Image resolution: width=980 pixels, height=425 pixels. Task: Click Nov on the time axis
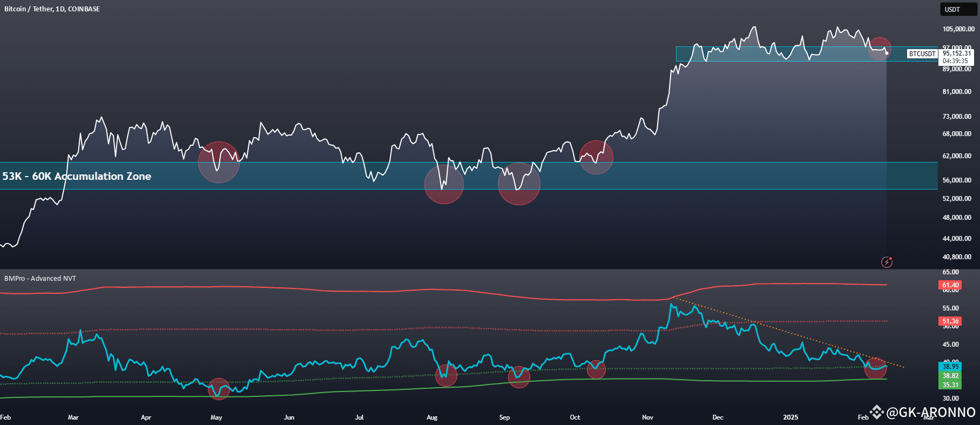pos(647,417)
